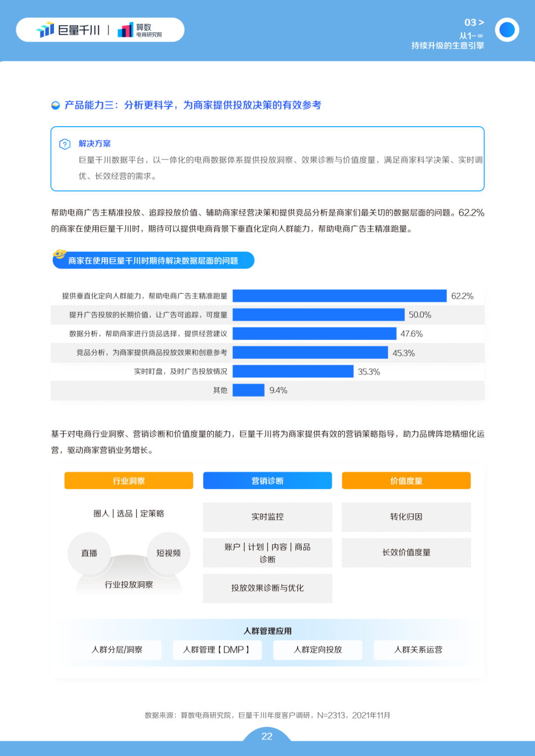The height and width of the screenshot is (756, 535).
Task: Click the 45.3% value label
Action: point(404,353)
